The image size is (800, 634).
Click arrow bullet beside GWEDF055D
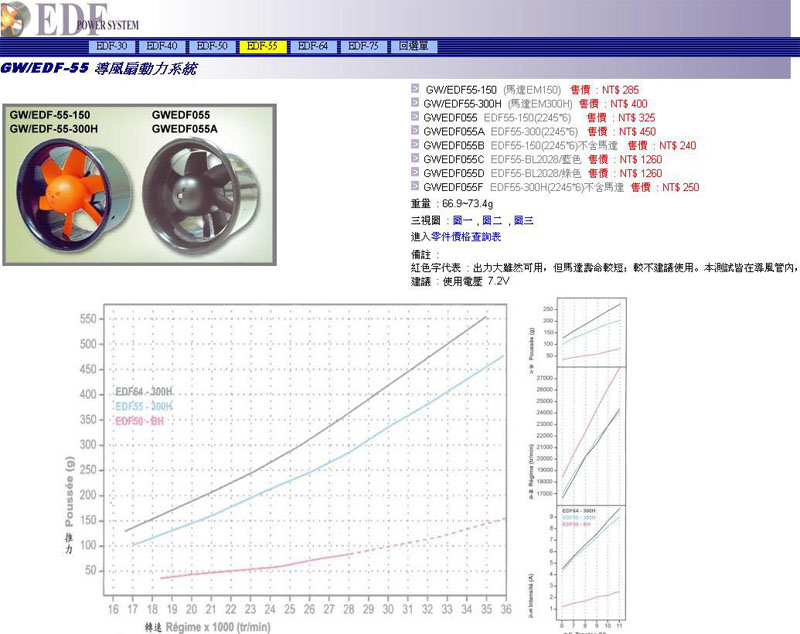415,173
